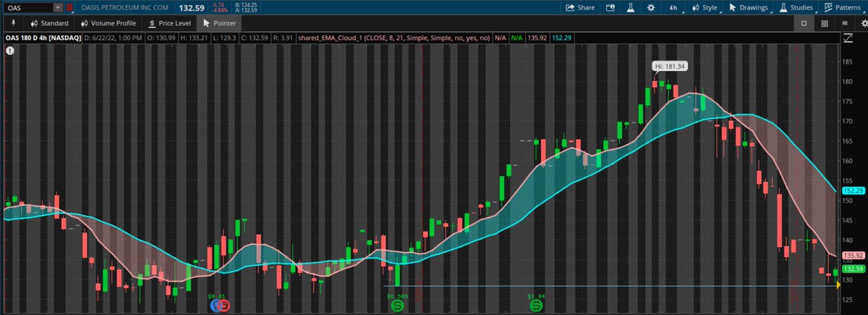The height and width of the screenshot is (315, 868).
Task: Switch to Standard chart mode
Action: (x=48, y=23)
